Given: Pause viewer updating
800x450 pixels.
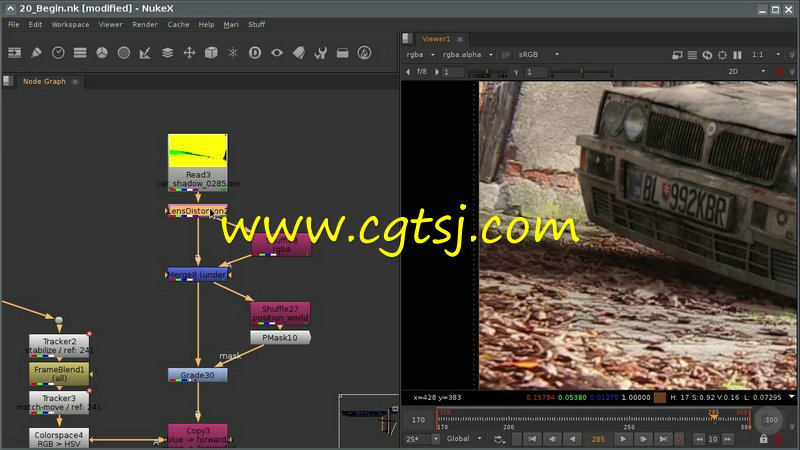Looking at the screenshot, I should coord(737,55).
